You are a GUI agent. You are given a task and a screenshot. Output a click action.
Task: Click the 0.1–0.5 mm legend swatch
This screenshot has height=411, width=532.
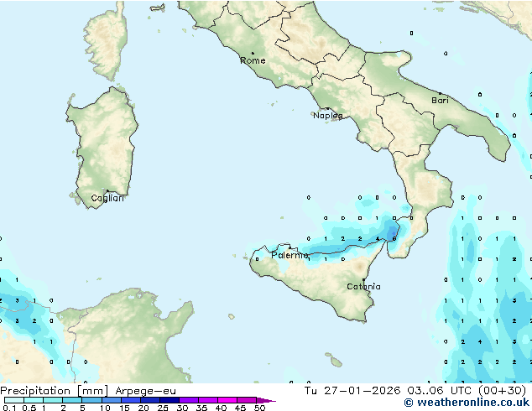coord(14,400)
